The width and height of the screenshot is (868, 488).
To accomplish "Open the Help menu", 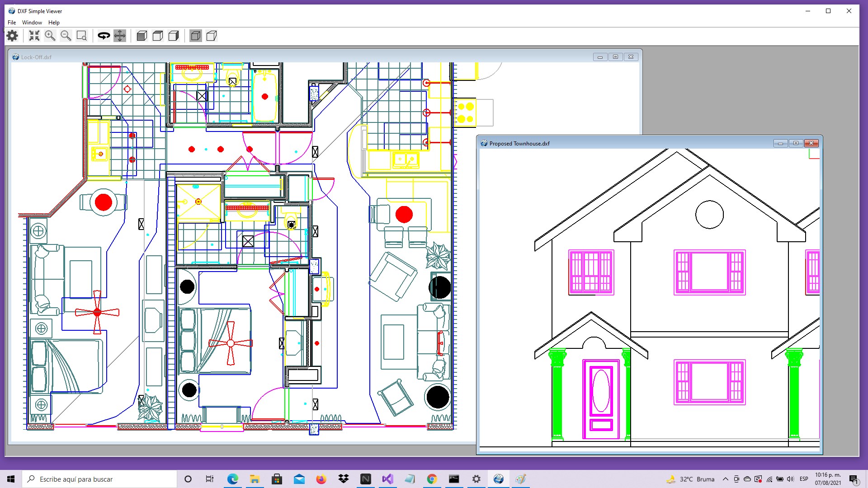I will tap(54, 22).
